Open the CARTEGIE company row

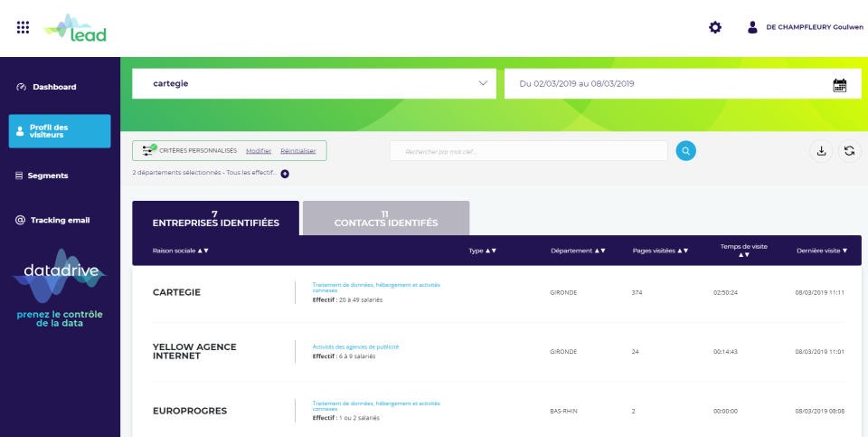[x=496, y=293]
